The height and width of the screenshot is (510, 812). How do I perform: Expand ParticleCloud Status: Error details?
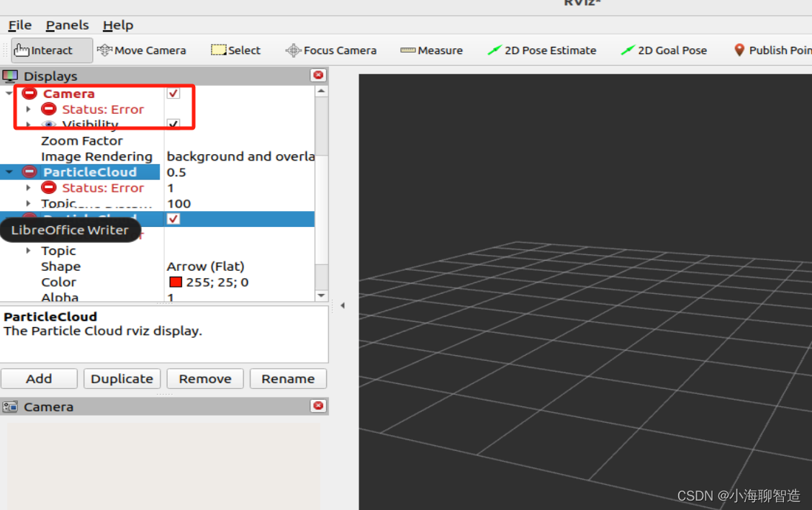pyautogui.click(x=29, y=187)
